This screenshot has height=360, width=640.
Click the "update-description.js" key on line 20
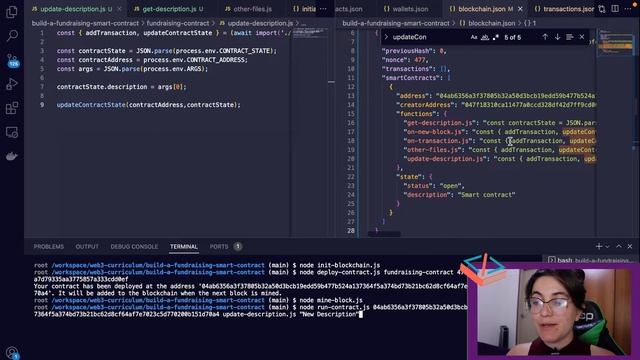[x=445, y=159]
